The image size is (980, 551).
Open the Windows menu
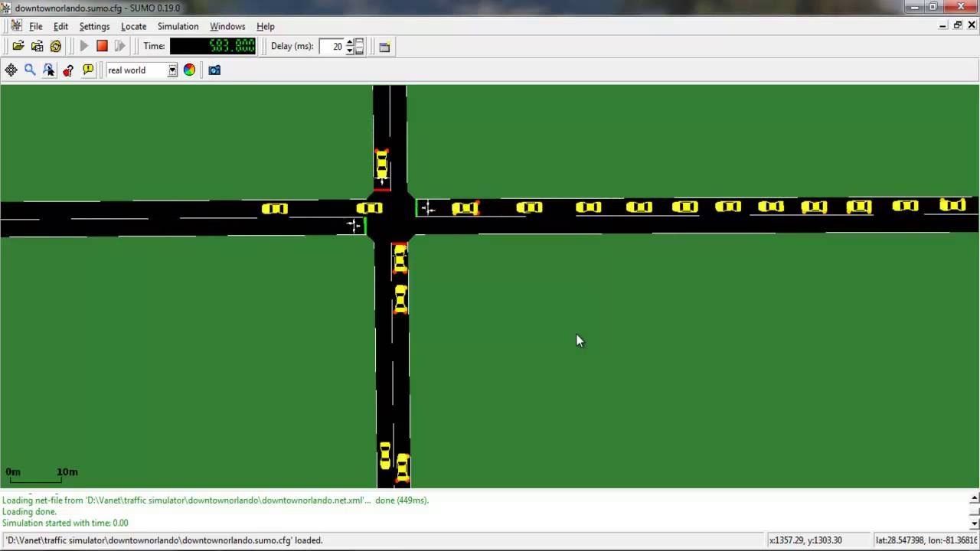point(227,26)
